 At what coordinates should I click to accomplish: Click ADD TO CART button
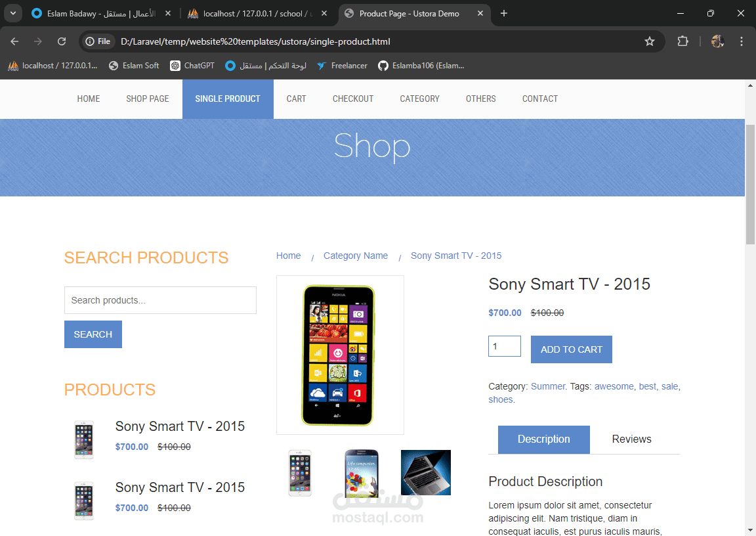[572, 349]
